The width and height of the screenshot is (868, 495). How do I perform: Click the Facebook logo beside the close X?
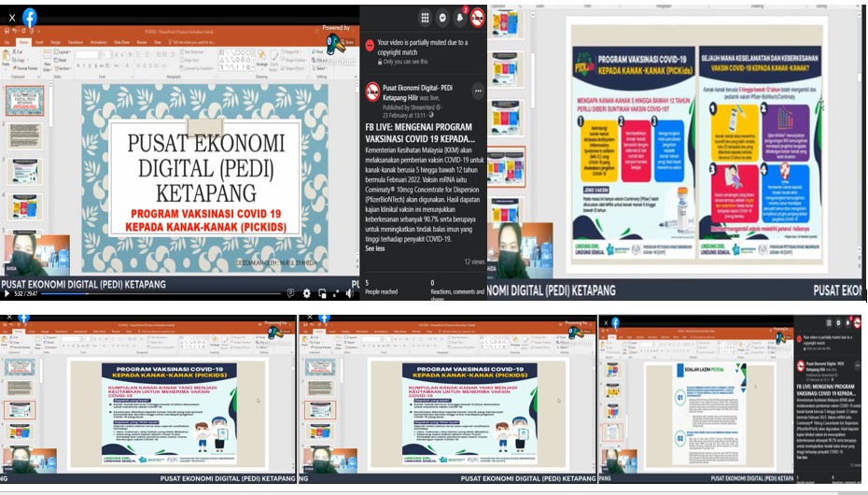pos(30,18)
